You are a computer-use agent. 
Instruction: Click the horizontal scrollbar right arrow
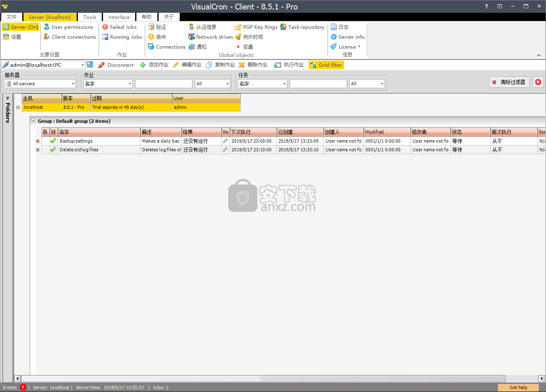(x=542, y=378)
